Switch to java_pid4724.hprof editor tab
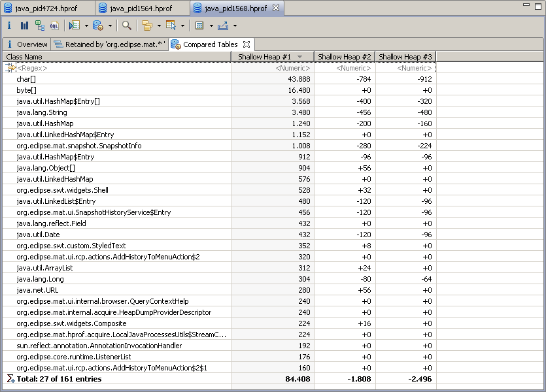This screenshot has width=546, height=392. (47, 8)
